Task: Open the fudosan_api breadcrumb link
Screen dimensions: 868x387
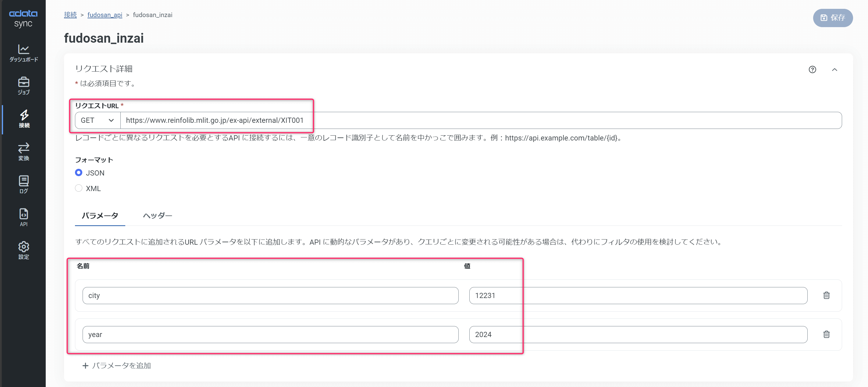Action: [105, 15]
